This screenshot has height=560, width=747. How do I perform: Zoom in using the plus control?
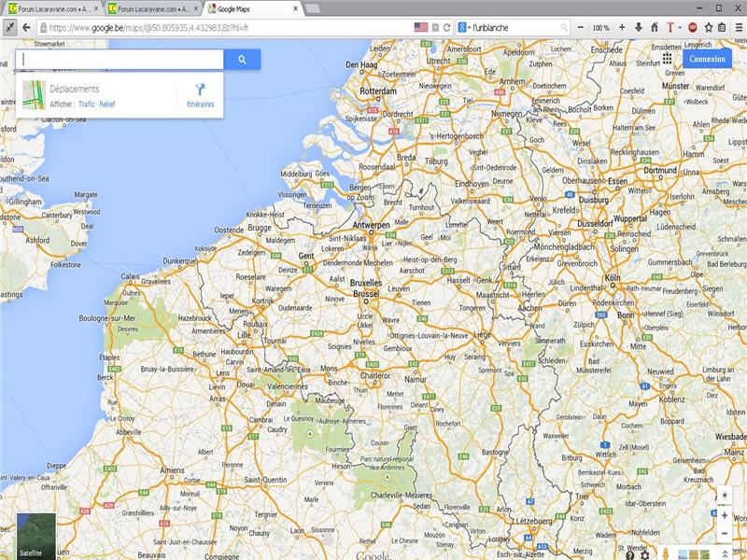tap(725, 515)
